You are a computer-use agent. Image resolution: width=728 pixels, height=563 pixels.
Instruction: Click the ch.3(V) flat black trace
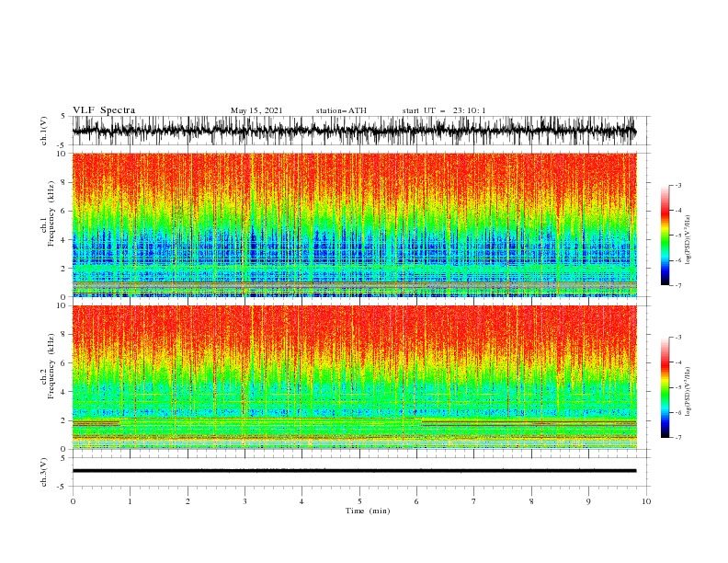[x=354, y=471]
